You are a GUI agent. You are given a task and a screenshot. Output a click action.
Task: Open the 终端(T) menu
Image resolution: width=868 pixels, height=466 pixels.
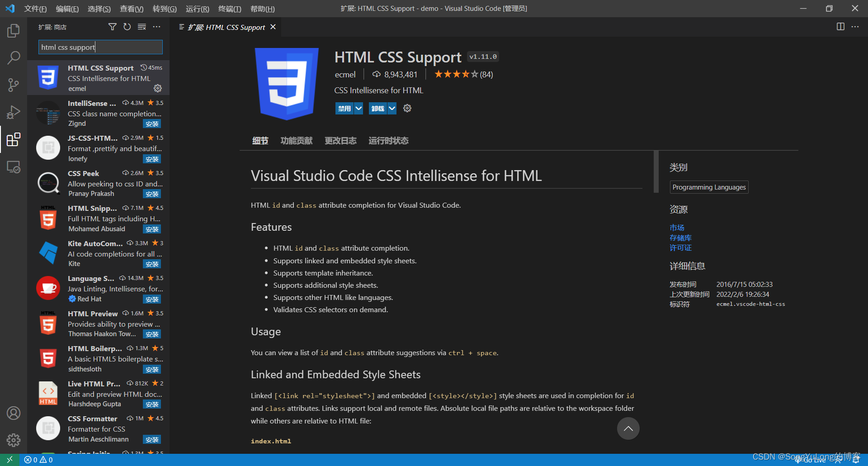coord(230,9)
